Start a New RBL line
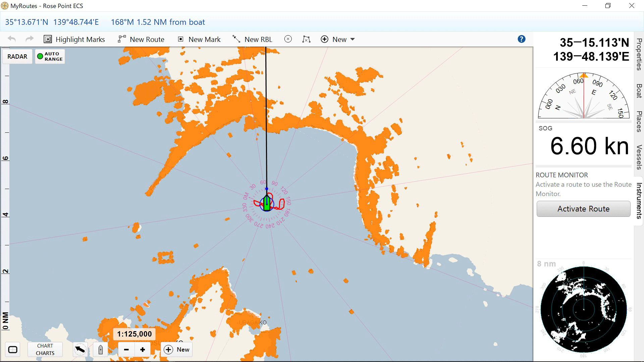 point(252,40)
